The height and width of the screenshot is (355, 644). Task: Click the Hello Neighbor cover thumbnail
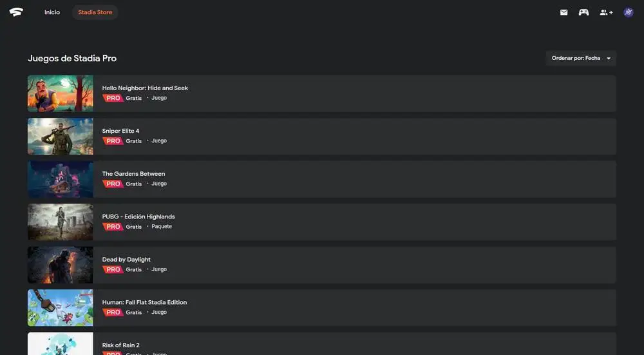point(61,93)
